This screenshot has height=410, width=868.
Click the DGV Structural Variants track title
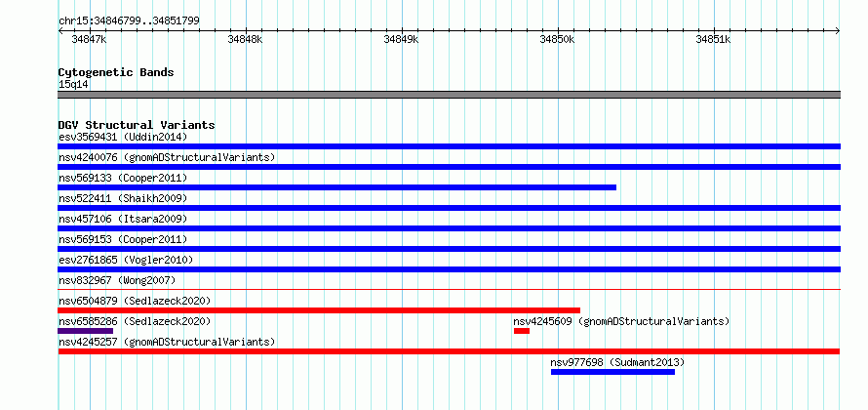click(137, 125)
